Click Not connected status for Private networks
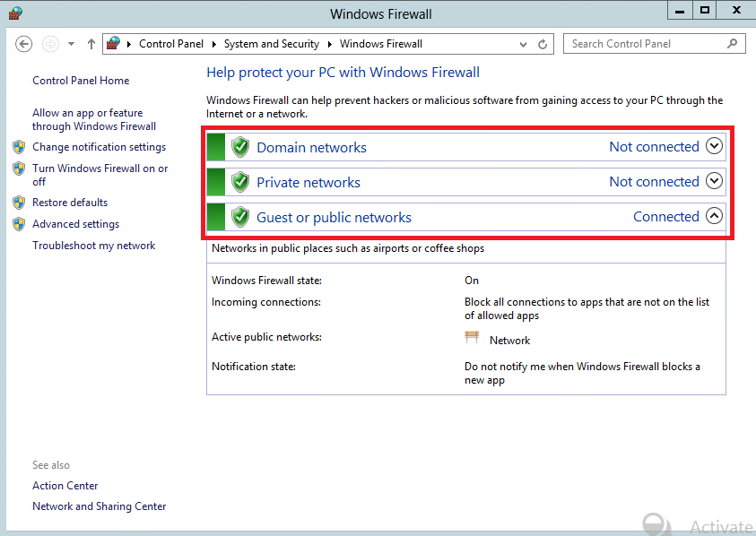The image size is (756, 536). (654, 182)
